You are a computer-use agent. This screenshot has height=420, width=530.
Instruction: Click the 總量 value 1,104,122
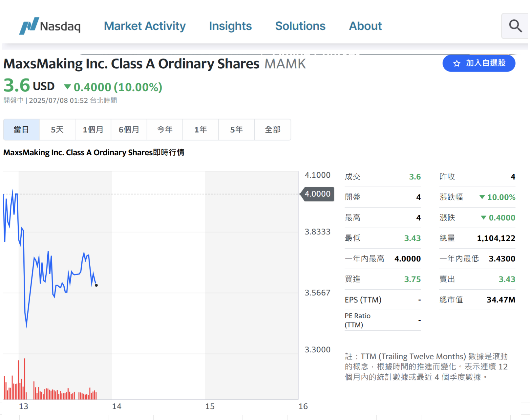pos(496,238)
